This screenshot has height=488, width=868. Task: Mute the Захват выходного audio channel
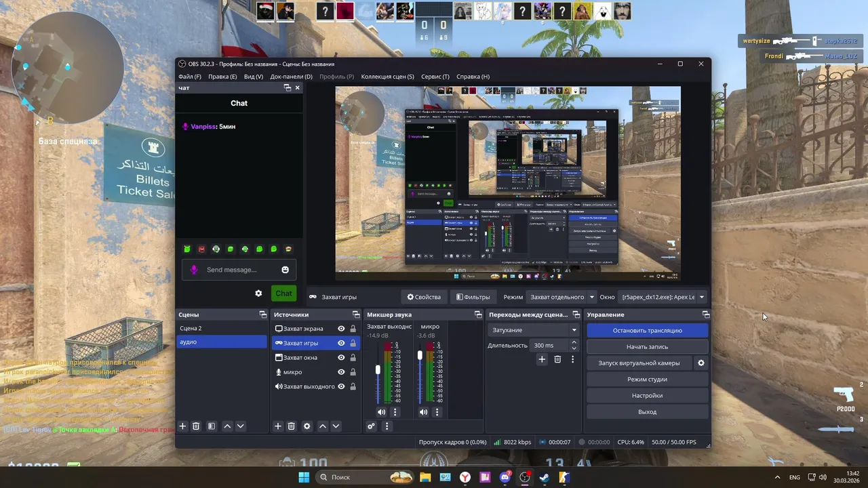pyautogui.click(x=382, y=412)
